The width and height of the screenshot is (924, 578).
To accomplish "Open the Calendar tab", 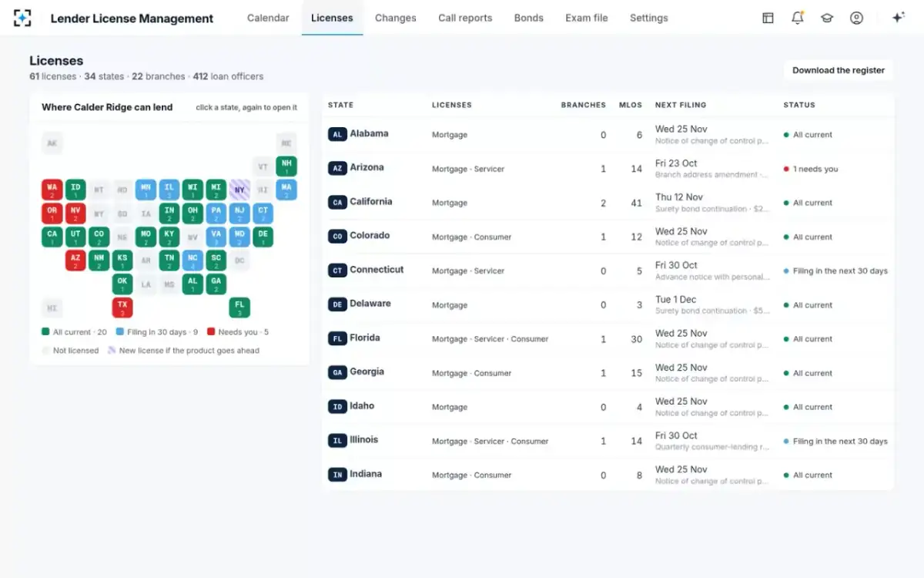I will click(x=268, y=18).
